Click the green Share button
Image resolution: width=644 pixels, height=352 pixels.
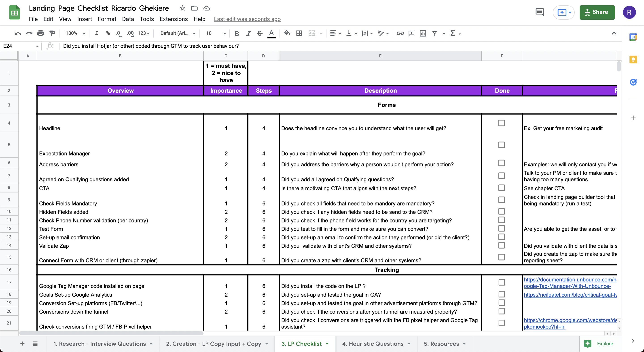pyautogui.click(x=597, y=12)
